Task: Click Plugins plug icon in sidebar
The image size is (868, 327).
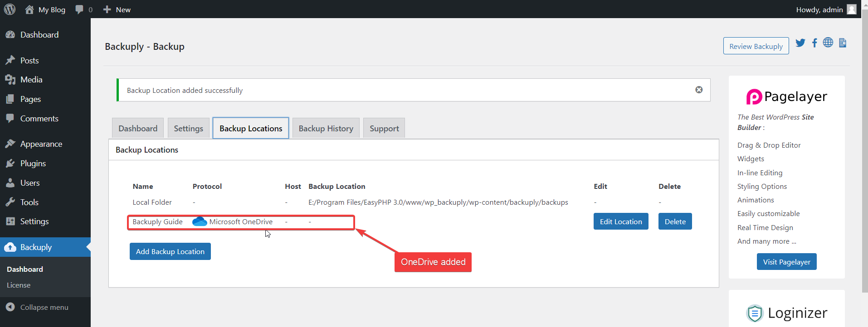Action: (10, 163)
